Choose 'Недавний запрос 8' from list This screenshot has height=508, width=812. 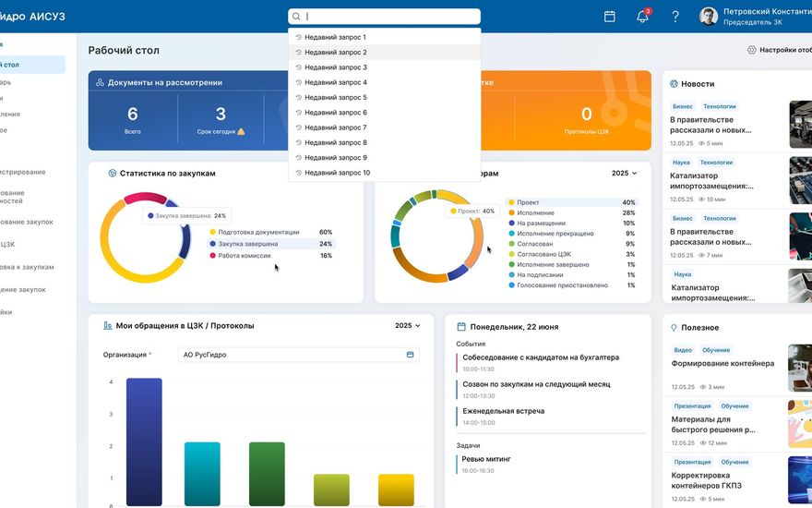point(384,142)
